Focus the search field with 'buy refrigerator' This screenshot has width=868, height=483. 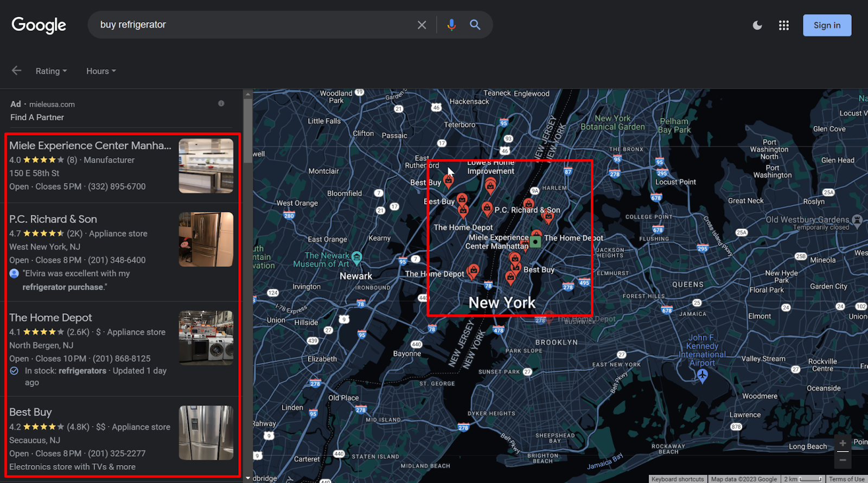pos(255,25)
